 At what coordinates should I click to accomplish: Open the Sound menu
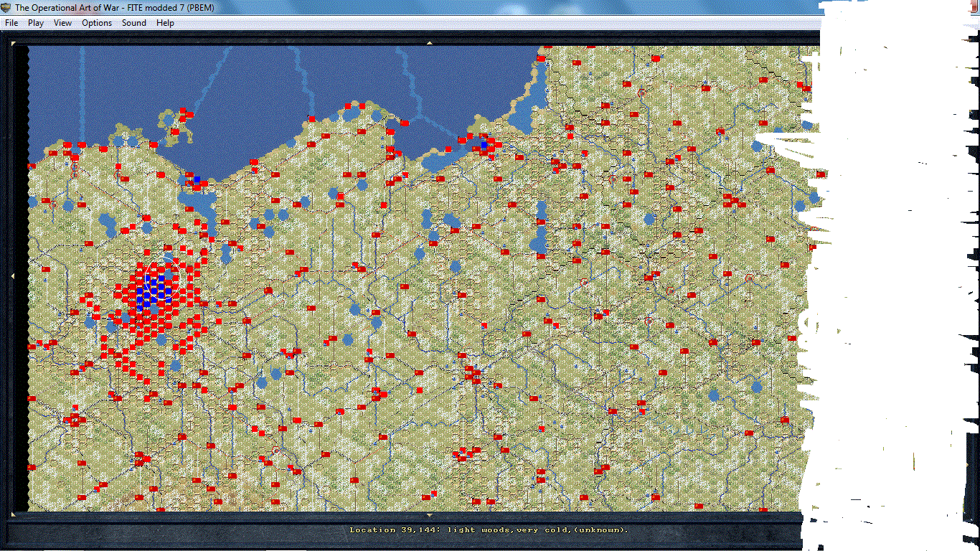pyautogui.click(x=134, y=23)
